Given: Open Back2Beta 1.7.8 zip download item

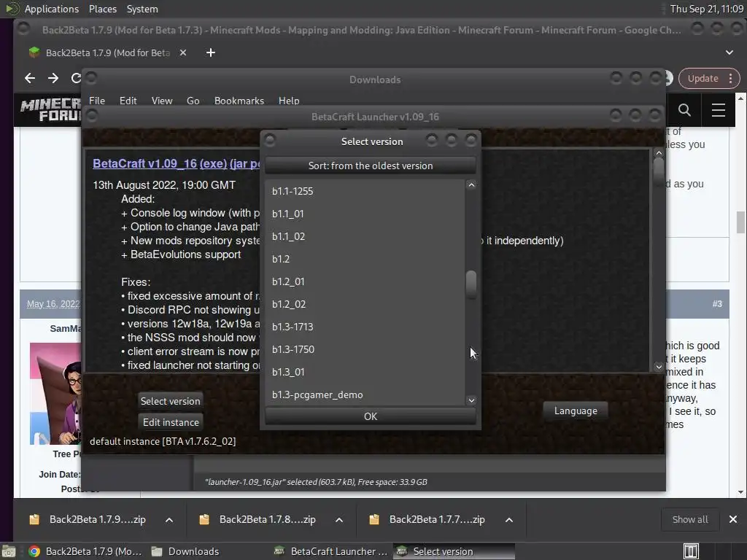Looking at the screenshot, I should (258, 519).
